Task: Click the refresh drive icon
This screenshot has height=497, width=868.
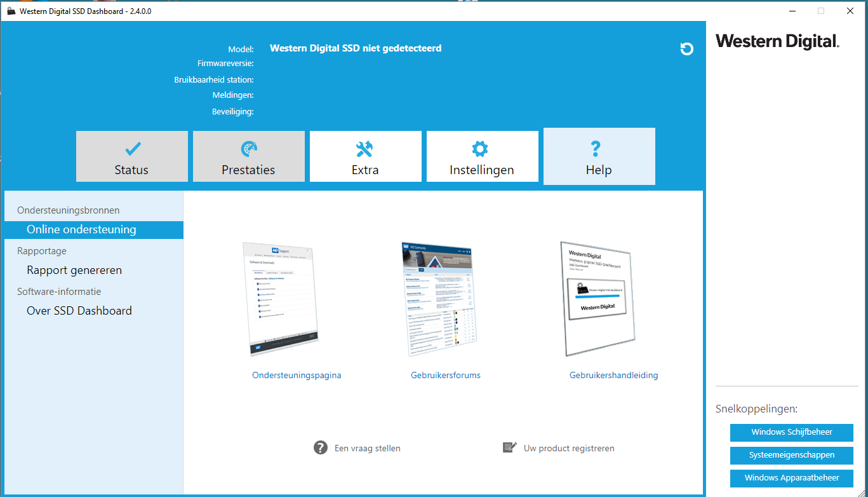Action: 686,49
